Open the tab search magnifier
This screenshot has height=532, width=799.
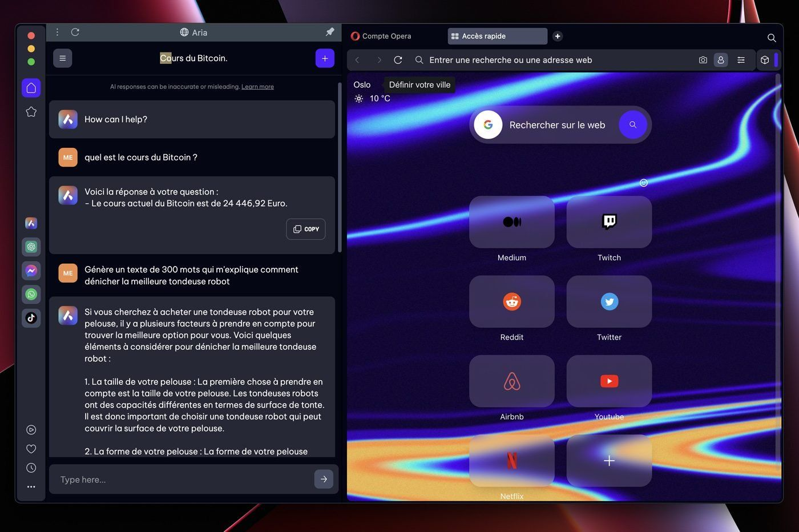coord(772,38)
